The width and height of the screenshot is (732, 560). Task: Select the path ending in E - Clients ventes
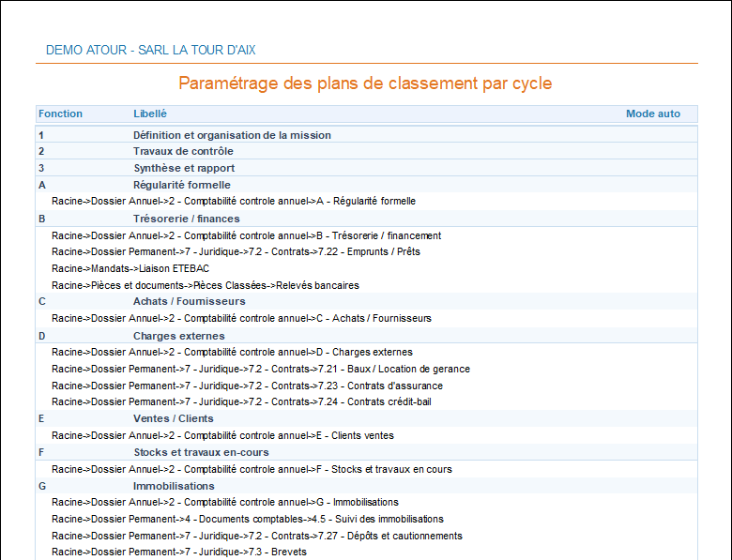(x=222, y=435)
